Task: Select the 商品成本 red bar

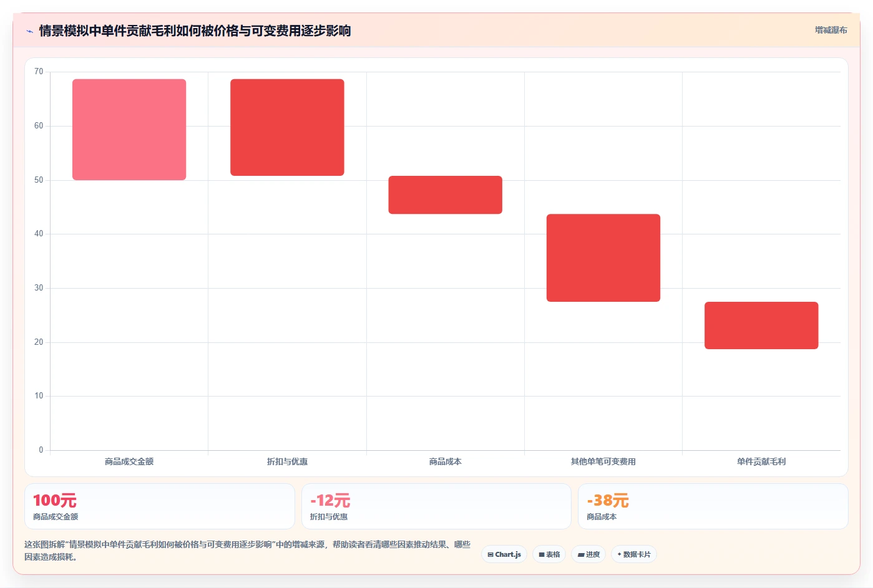Action: 445,195
